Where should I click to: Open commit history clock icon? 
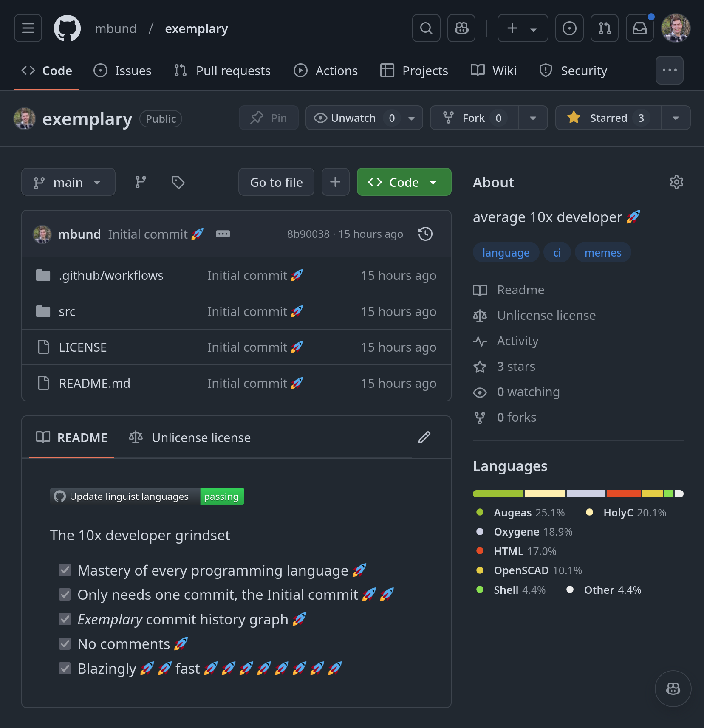coord(425,234)
